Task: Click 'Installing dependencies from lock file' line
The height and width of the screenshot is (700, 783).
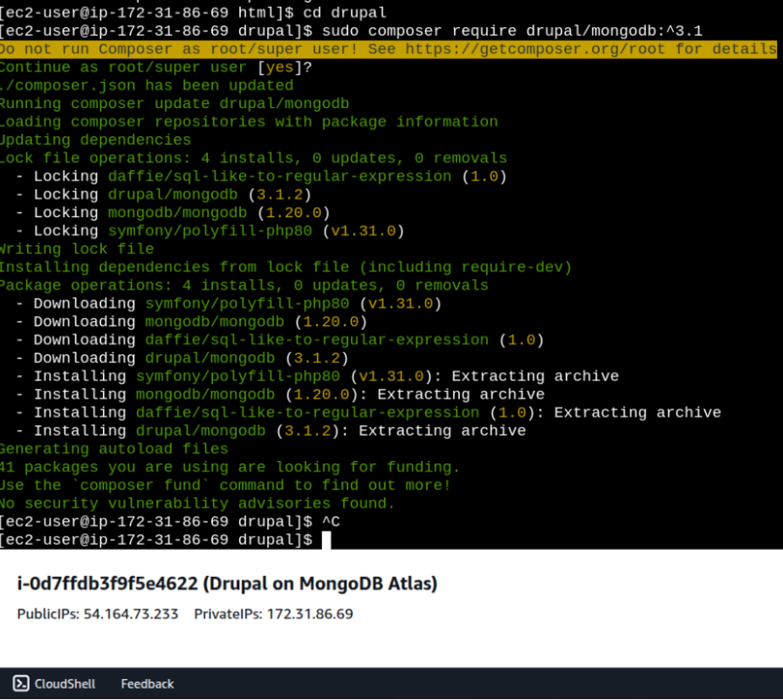Action: pyautogui.click(x=285, y=267)
